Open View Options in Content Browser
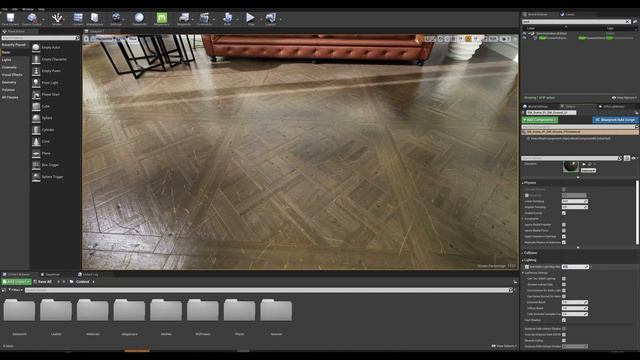640x360 pixels. coord(504,346)
